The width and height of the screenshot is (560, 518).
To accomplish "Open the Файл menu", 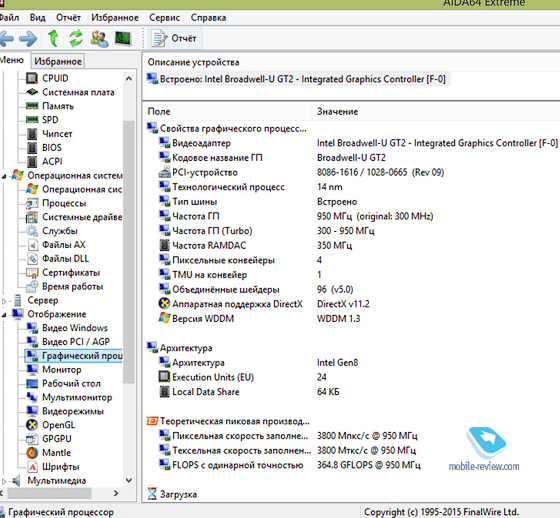I will 9,18.
